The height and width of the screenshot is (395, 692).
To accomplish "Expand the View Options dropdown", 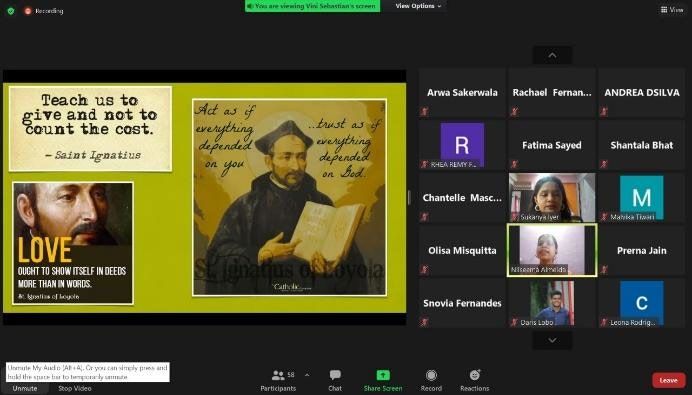I will click(x=417, y=6).
